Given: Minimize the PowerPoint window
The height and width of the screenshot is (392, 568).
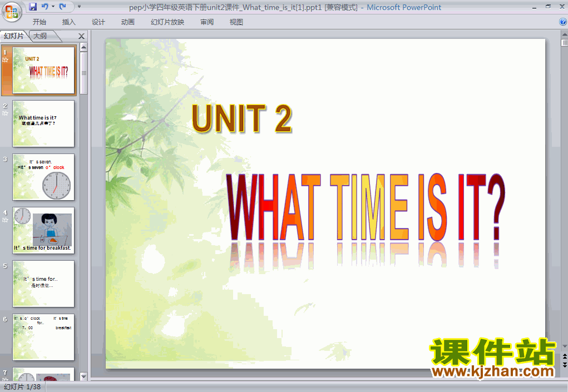Looking at the screenshot, I should (x=535, y=7).
